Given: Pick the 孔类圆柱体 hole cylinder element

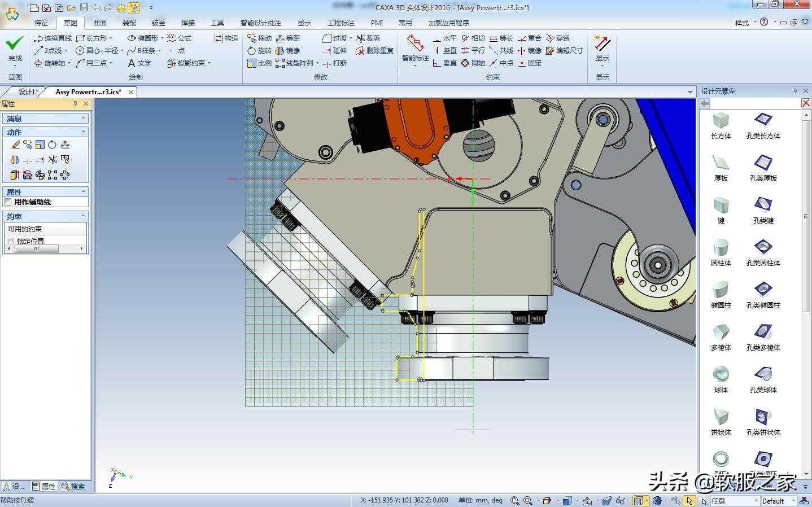Looking at the screenshot, I should (763, 252).
